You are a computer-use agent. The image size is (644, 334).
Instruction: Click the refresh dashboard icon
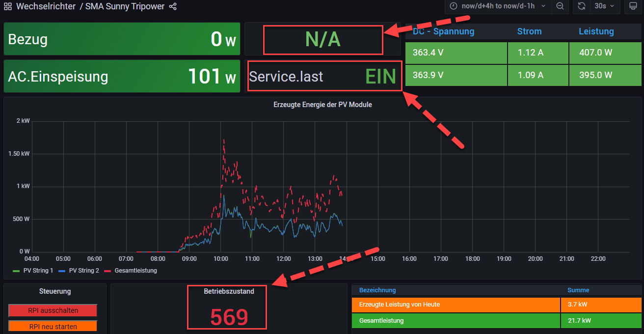coord(582,6)
